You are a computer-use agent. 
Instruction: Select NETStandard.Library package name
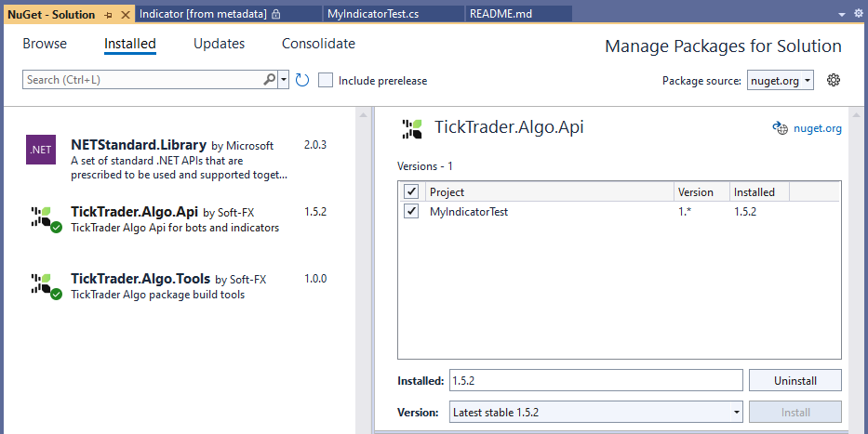[x=139, y=145]
